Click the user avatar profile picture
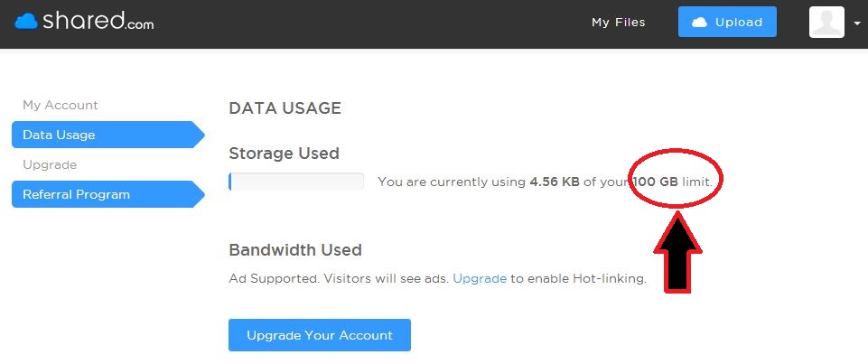868x364 pixels. (x=826, y=22)
